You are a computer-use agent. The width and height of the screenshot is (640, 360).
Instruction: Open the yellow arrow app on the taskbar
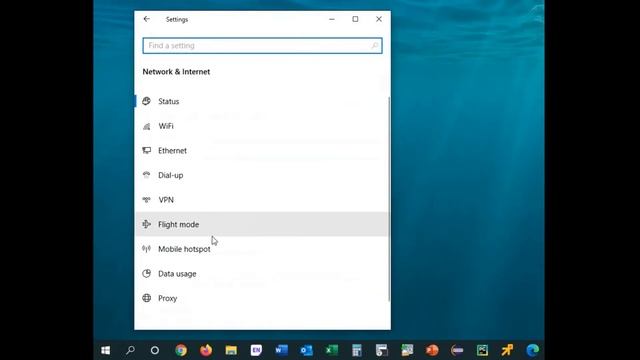pos(507,350)
